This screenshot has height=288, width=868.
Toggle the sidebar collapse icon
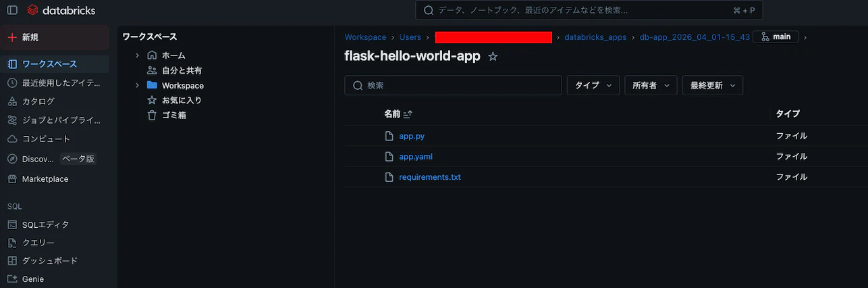[12, 10]
